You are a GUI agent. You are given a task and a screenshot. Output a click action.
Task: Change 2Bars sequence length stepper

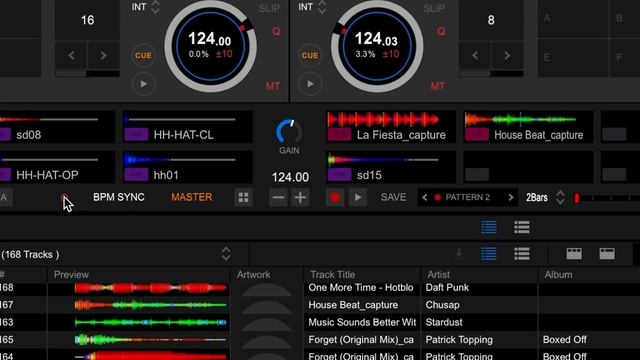tap(560, 198)
